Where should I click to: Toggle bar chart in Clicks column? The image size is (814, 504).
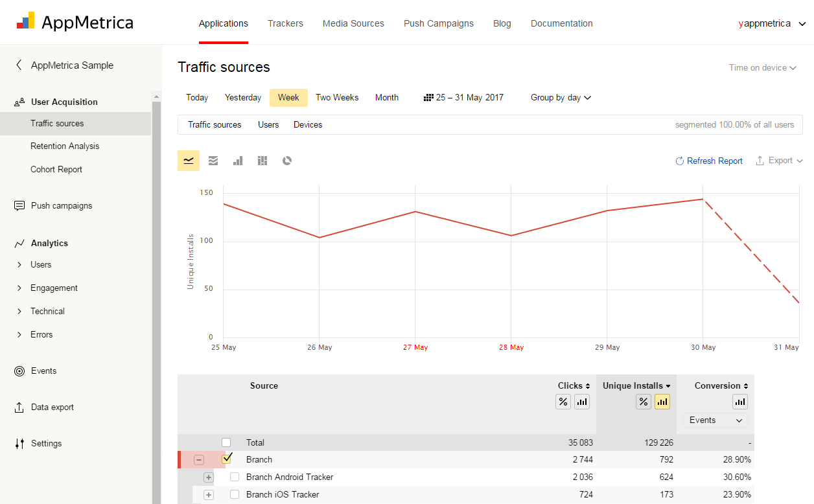pyautogui.click(x=582, y=402)
